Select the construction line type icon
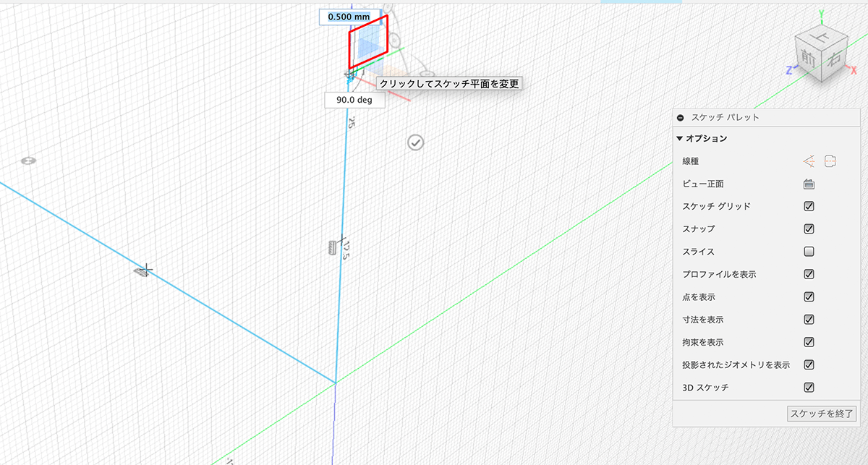This screenshot has width=868, height=465. coord(809,161)
